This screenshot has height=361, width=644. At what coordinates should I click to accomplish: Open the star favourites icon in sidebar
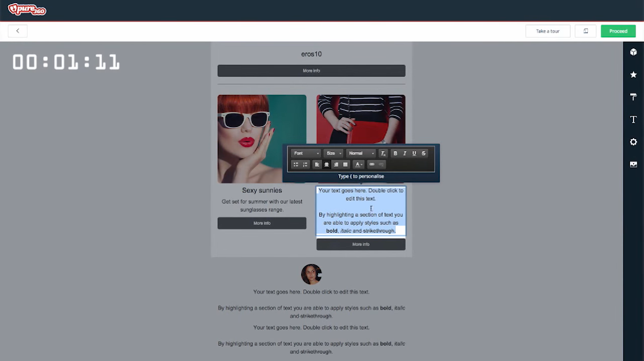(633, 75)
